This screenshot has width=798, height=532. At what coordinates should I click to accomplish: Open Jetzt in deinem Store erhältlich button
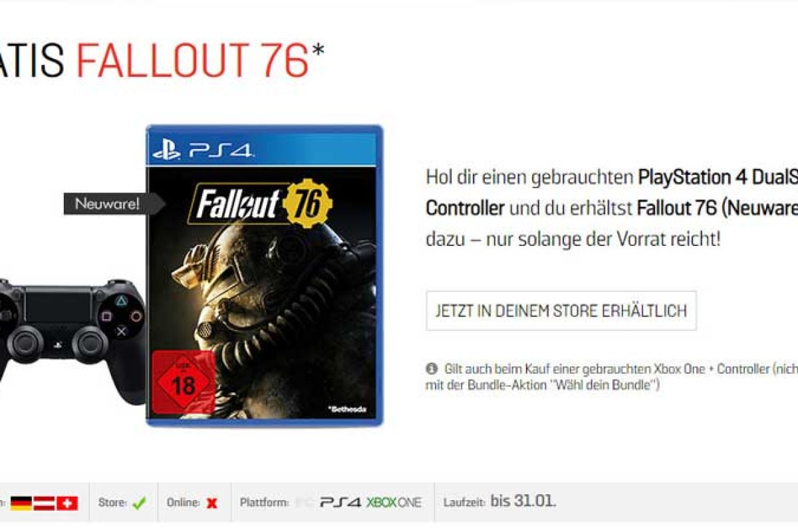(561, 311)
